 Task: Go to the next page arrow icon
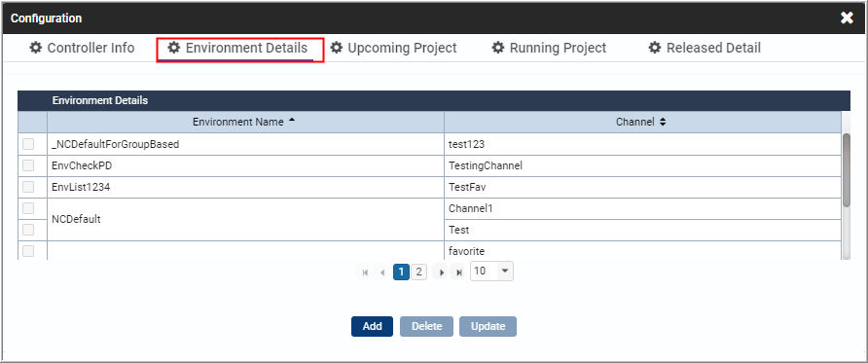(x=441, y=272)
